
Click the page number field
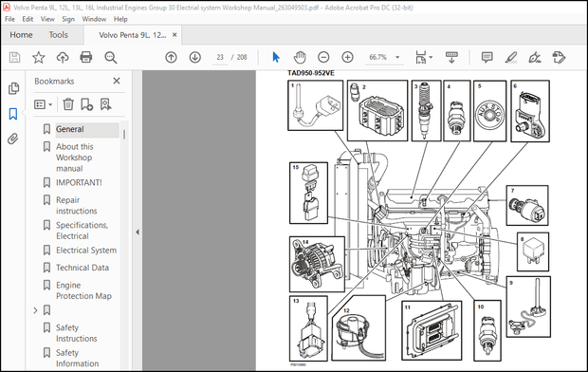(x=220, y=57)
